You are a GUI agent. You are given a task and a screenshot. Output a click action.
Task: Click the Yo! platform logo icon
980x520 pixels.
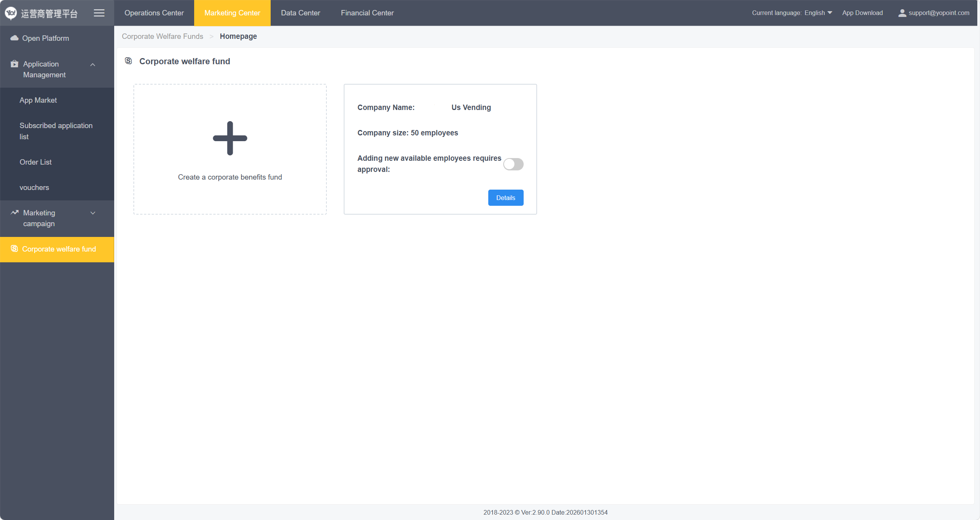11,13
